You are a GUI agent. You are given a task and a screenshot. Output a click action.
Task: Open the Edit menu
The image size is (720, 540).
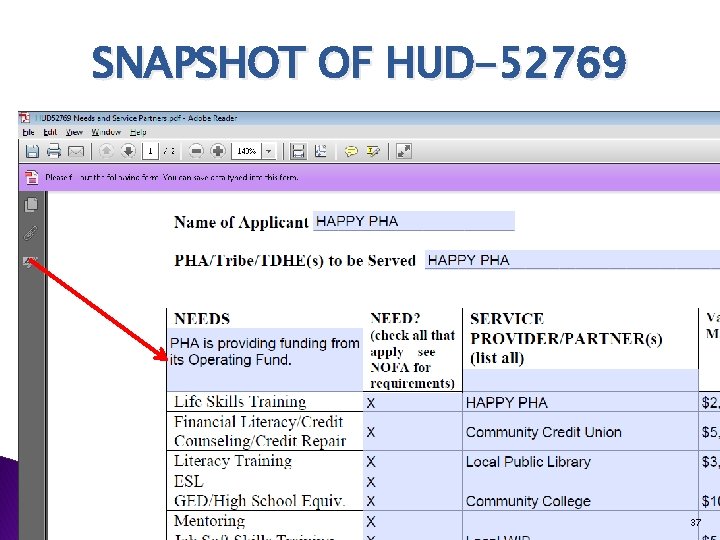(50, 132)
